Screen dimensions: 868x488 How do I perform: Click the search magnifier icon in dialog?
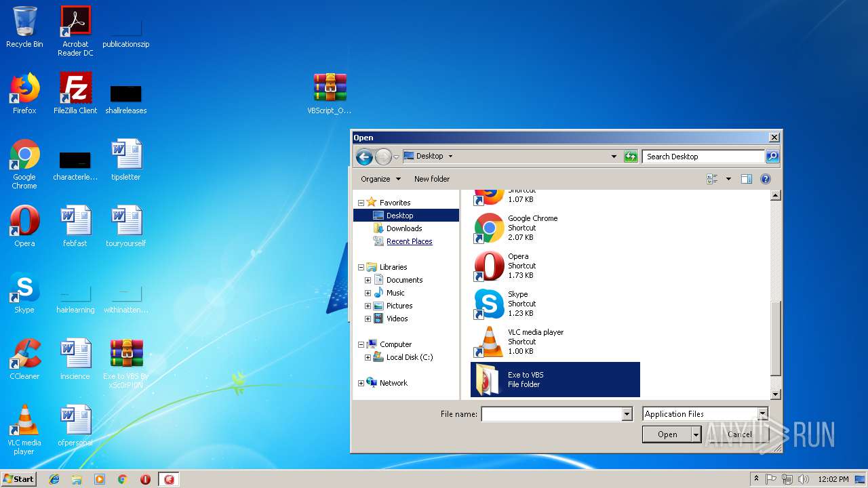pos(772,157)
